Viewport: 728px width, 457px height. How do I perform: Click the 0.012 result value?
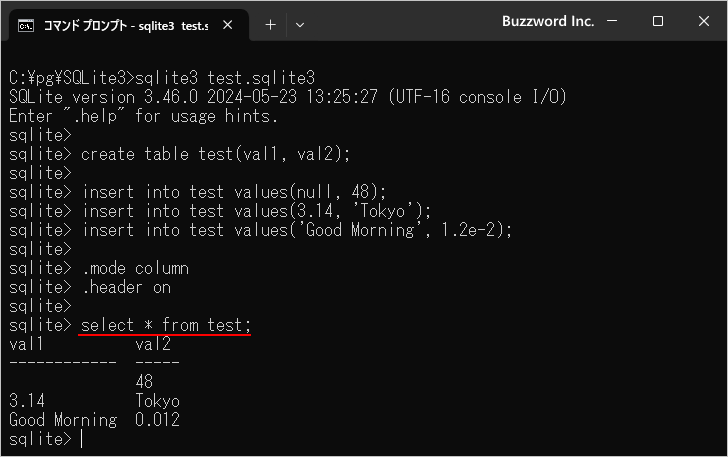click(x=157, y=420)
